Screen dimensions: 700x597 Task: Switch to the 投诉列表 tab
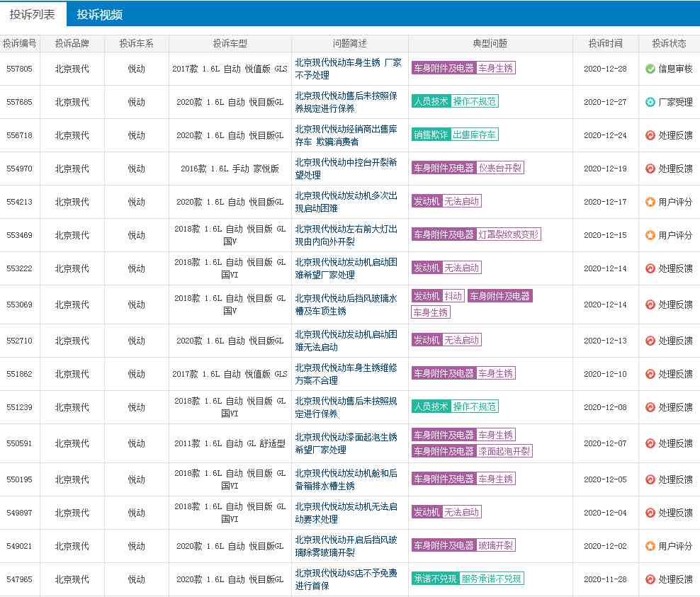pyautogui.click(x=32, y=14)
